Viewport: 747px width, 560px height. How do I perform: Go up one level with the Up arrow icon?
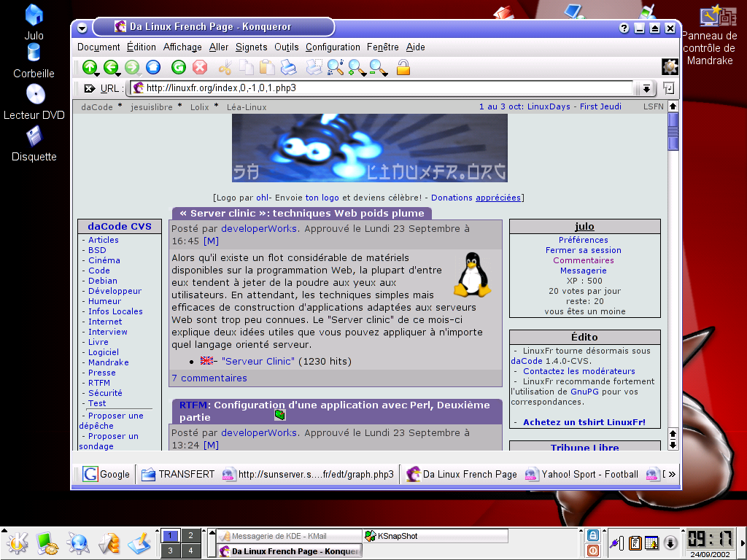pos(89,67)
